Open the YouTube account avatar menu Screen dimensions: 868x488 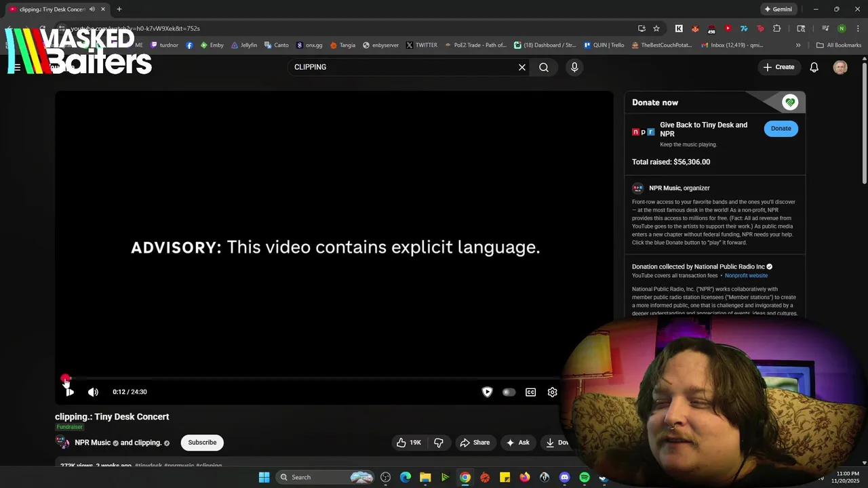coord(840,67)
